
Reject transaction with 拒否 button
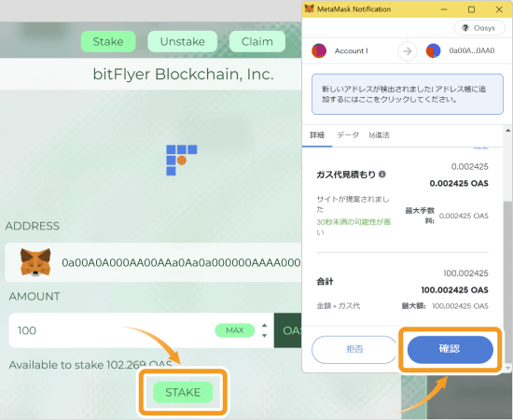tap(354, 349)
